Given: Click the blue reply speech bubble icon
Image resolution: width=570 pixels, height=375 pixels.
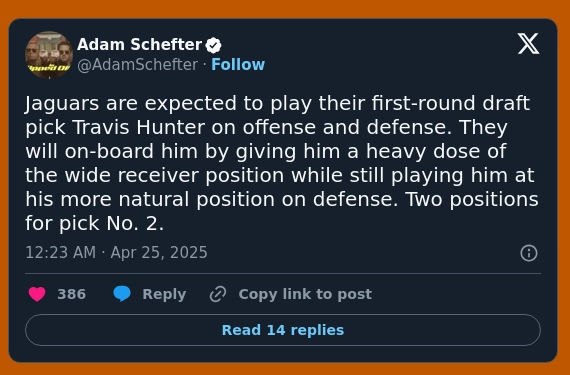Looking at the screenshot, I should tap(122, 294).
